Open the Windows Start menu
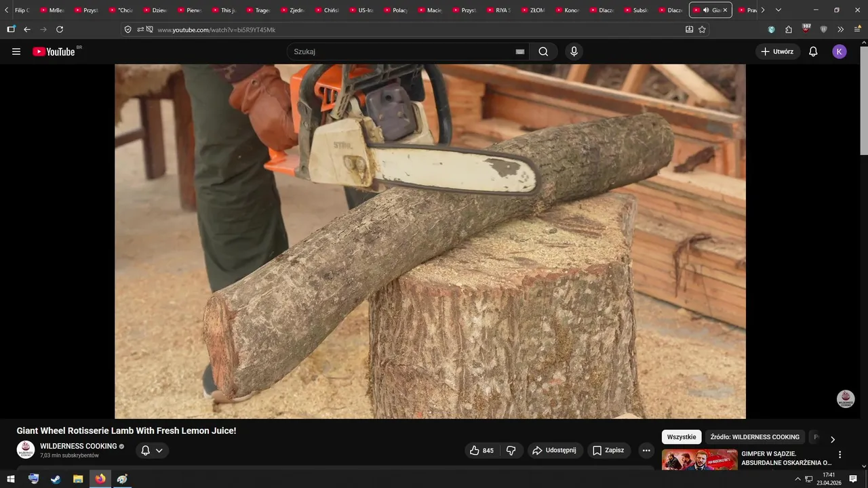 point(11,479)
